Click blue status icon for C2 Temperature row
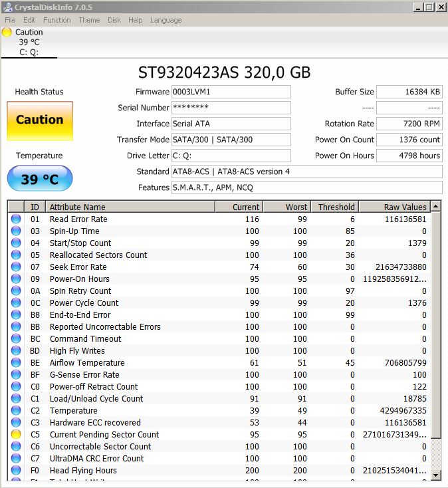 click(16, 410)
